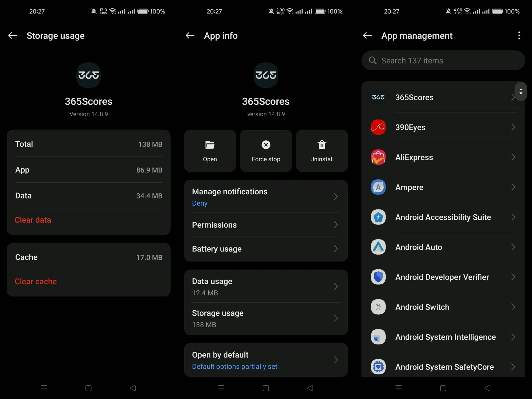
Task: Clear data for 365Scores
Action: [x=33, y=220]
